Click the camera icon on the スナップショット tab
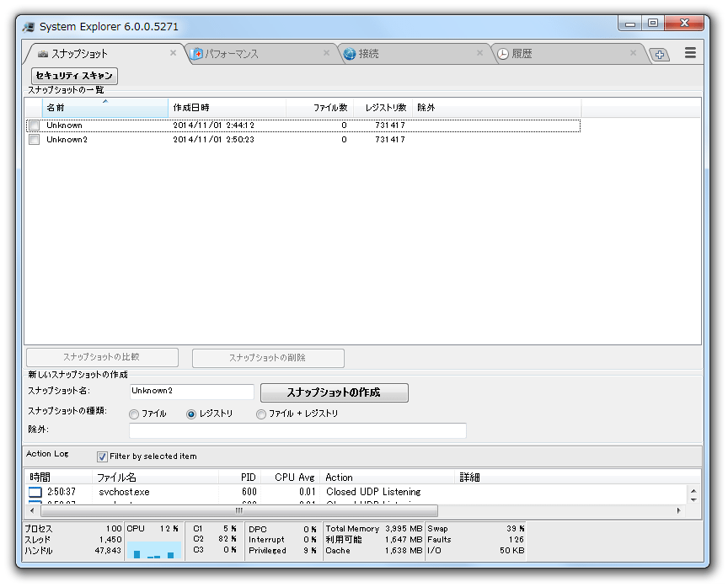Viewport: 728px width, 587px height. [x=43, y=54]
